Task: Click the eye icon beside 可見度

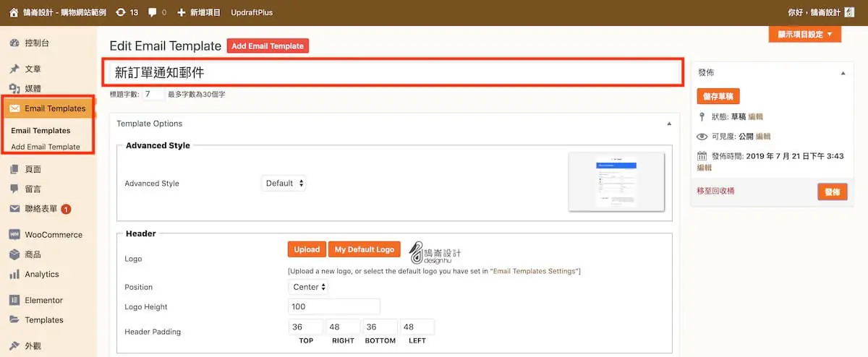Action: (x=702, y=137)
